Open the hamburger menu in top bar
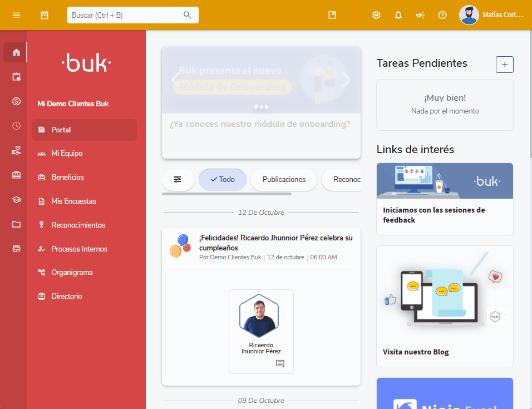 pyautogui.click(x=16, y=15)
